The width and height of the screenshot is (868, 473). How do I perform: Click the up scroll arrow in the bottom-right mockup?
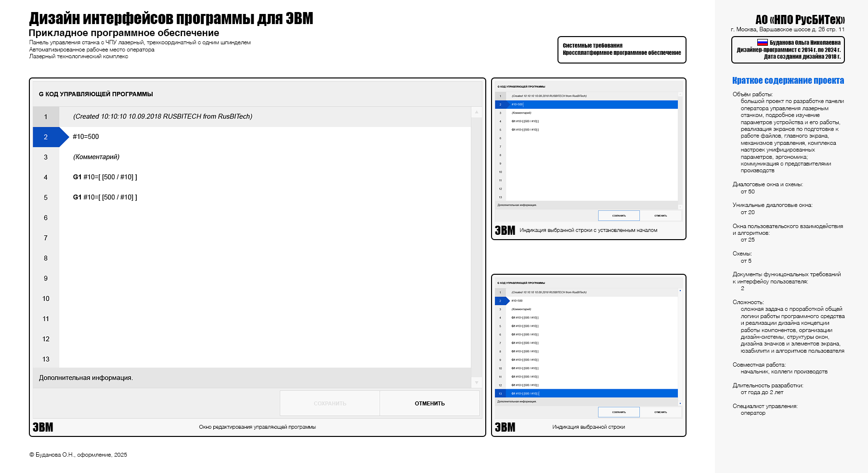click(x=680, y=291)
